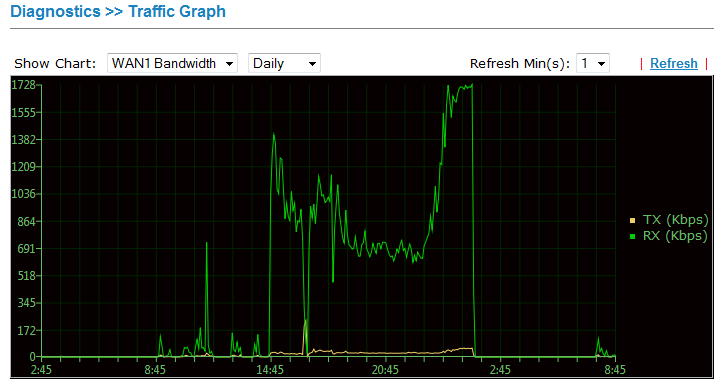Viewport: 725px width, 387px height.
Task: Click the 1209 y-axis value
Action: pyautogui.click(x=24, y=167)
